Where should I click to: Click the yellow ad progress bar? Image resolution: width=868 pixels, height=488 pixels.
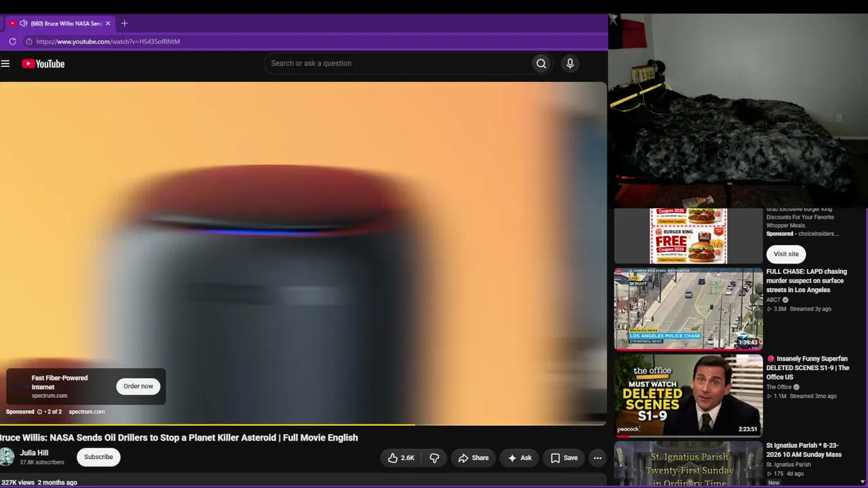(x=208, y=425)
